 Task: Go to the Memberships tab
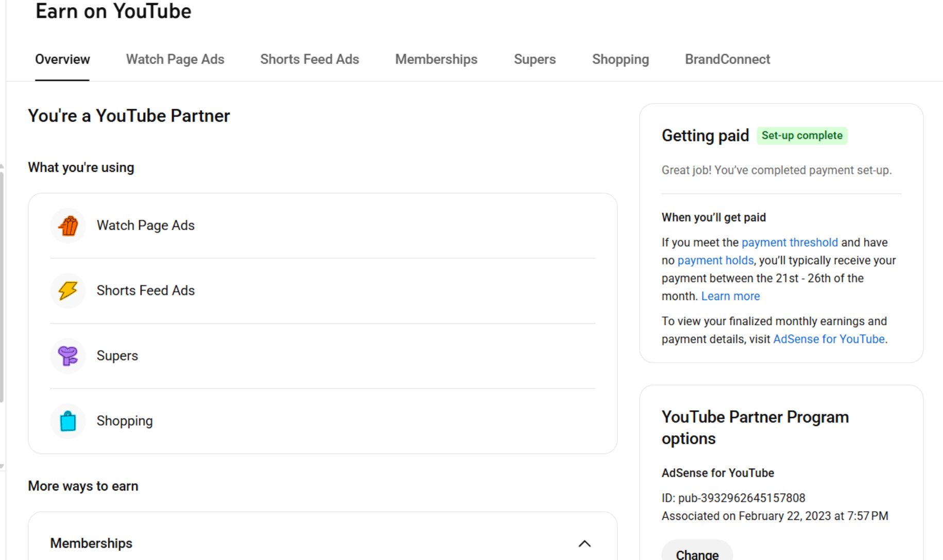click(436, 59)
